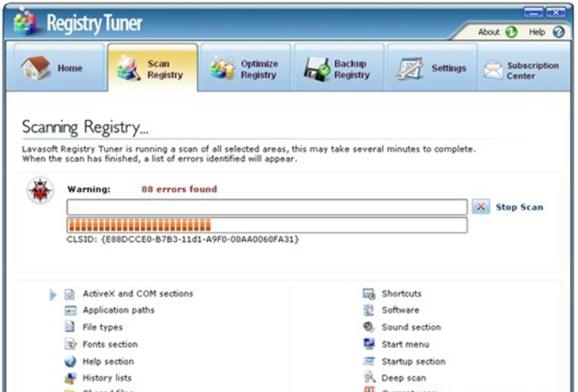578x392 pixels.
Task: Click the Start menu icon
Action: point(369,344)
